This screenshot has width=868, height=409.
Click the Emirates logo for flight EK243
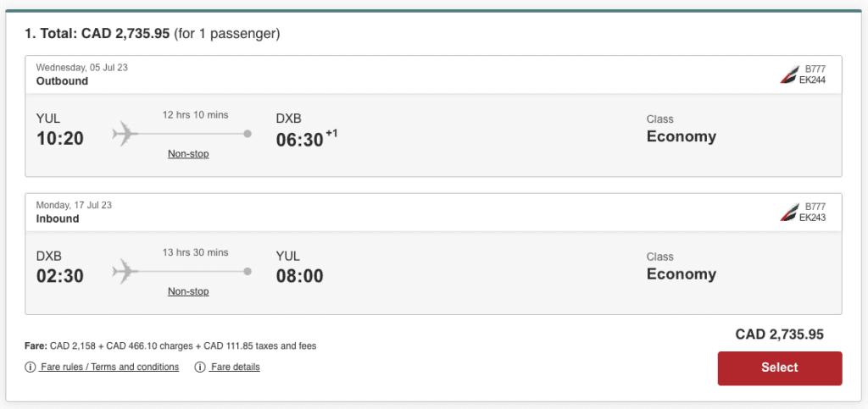point(788,212)
